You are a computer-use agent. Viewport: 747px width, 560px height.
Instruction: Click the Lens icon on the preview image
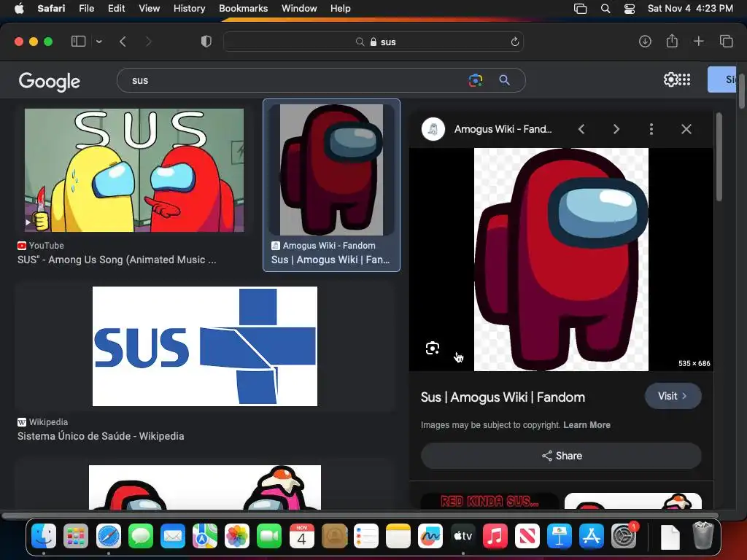point(432,348)
